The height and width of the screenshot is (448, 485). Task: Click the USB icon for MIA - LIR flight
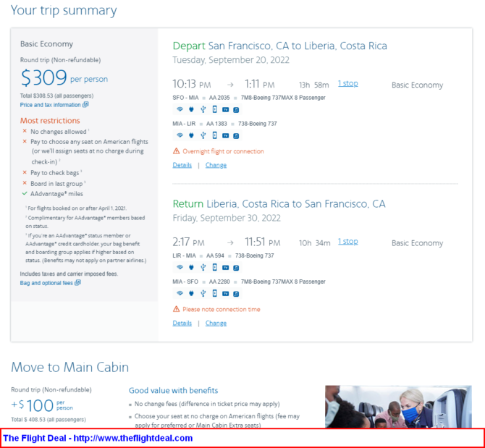click(203, 135)
